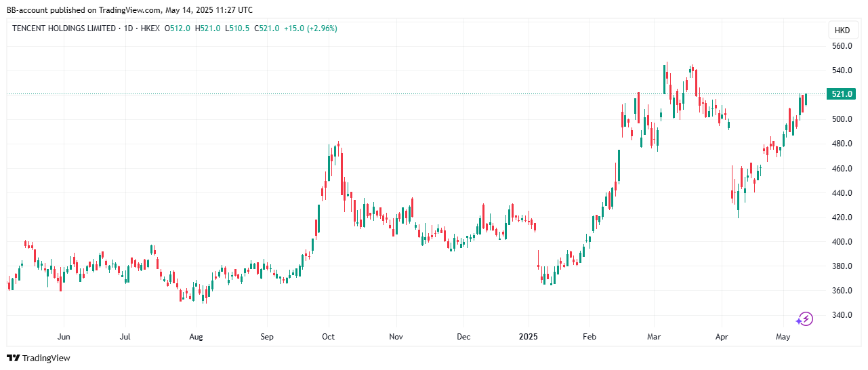Screen dimensions: 868x370
Task: Click the high value H521.0
Action: tap(208, 28)
